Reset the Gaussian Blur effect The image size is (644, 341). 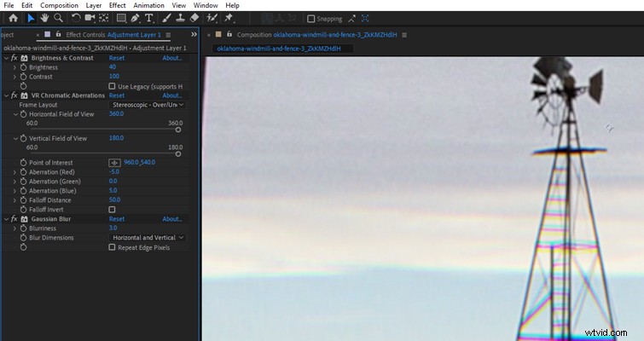(117, 219)
